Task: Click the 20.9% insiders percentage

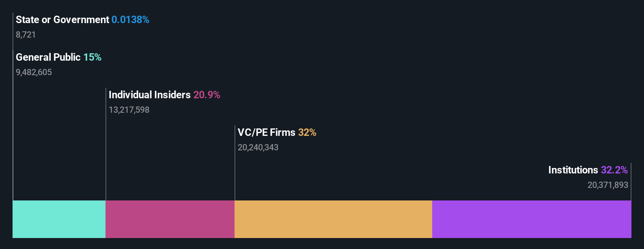Action: click(x=207, y=95)
